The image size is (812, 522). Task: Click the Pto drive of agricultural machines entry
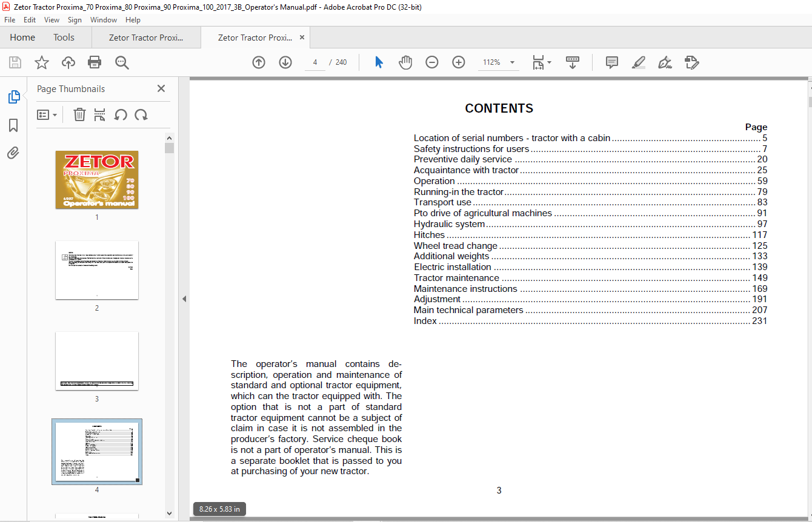590,213
